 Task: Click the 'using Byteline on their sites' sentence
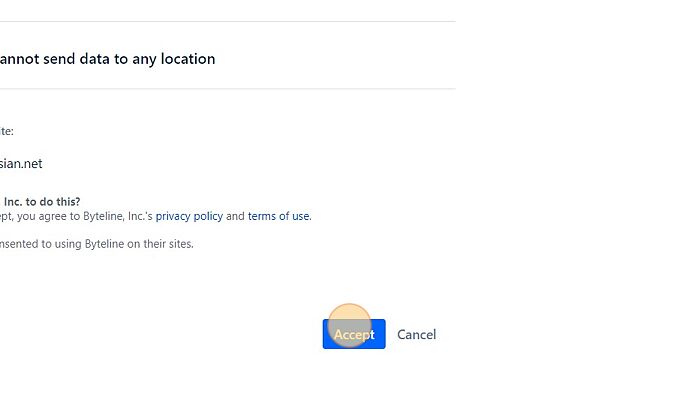coord(96,244)
